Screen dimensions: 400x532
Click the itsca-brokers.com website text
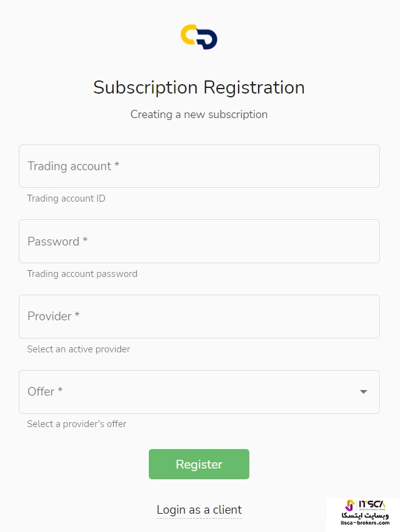pyautogui.click(x=365, y=523)
